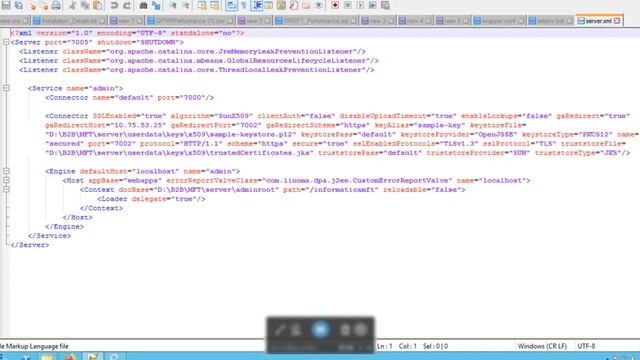Switch to the new 3 tab
This screenshot has height=360, width=640.
point(378,20)
